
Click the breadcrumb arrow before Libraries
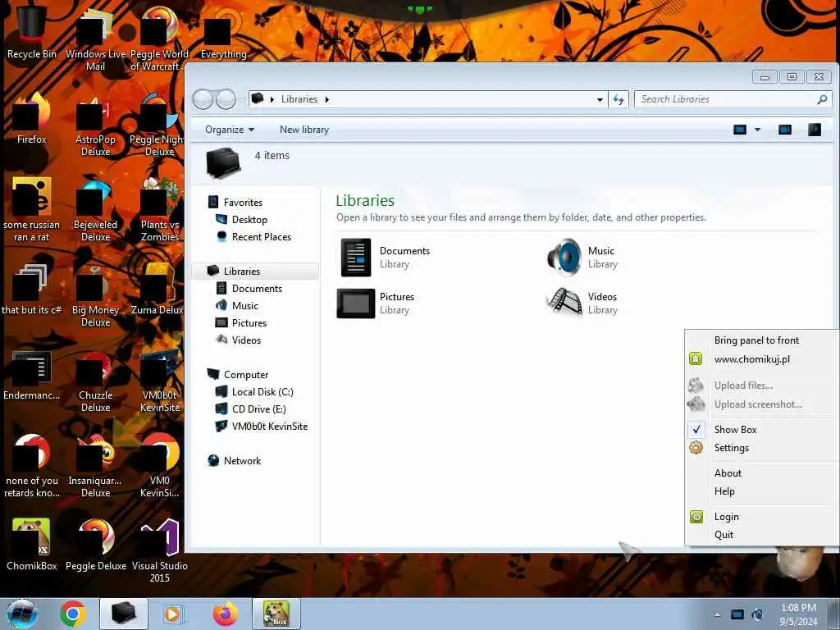(x=272, y=99)
